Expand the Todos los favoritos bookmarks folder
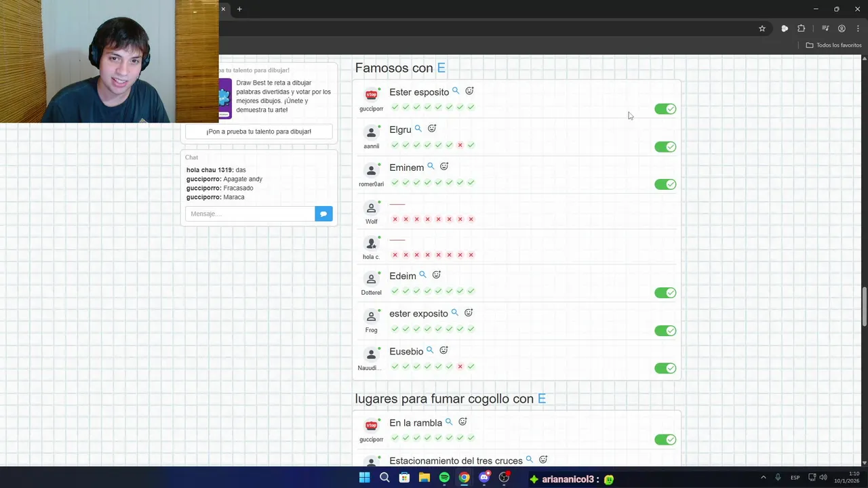 click(x=833, y=45)
